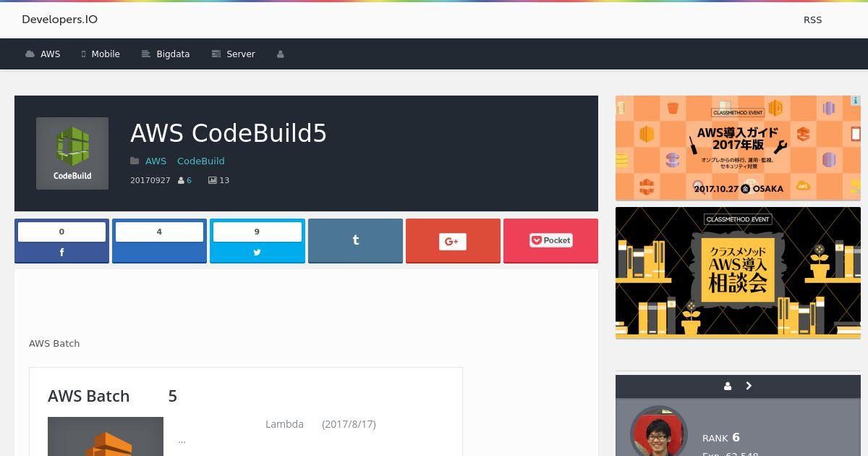Open the AWS category link under title
868x456 pixels.
point(156,161)
